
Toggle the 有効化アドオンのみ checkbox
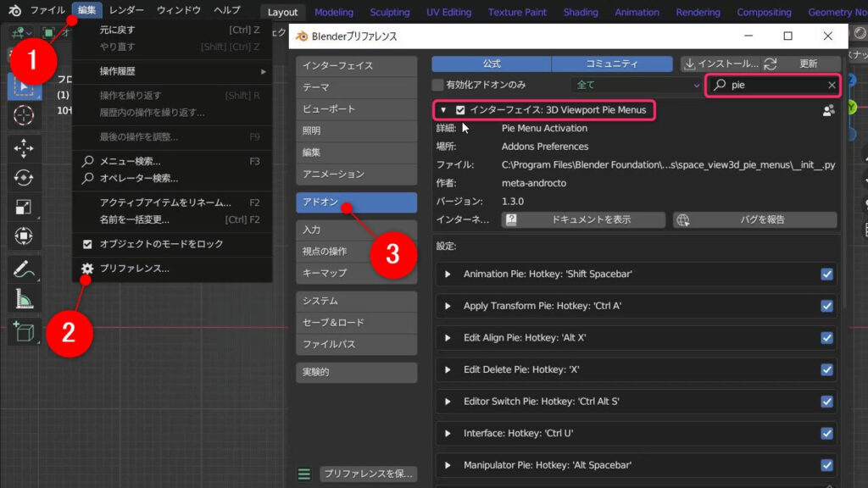coord(438,85)
